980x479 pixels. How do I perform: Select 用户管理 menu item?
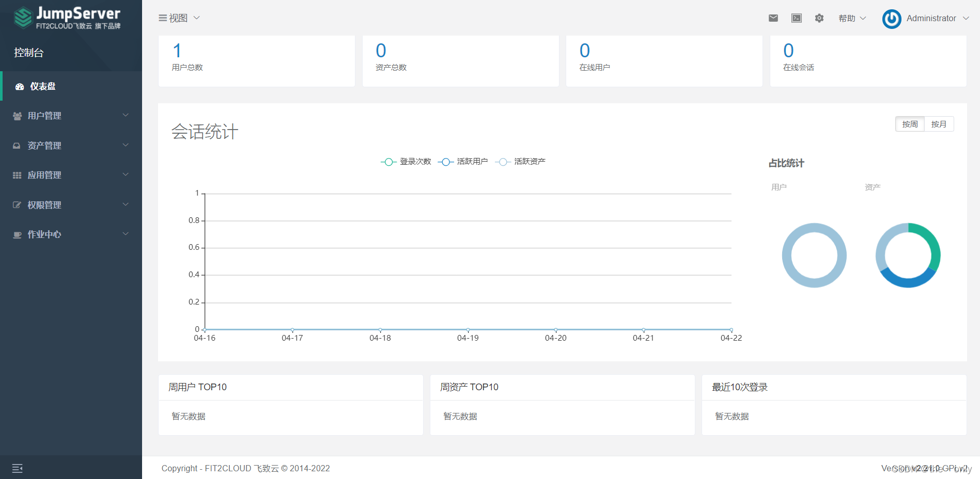point(71,116)
